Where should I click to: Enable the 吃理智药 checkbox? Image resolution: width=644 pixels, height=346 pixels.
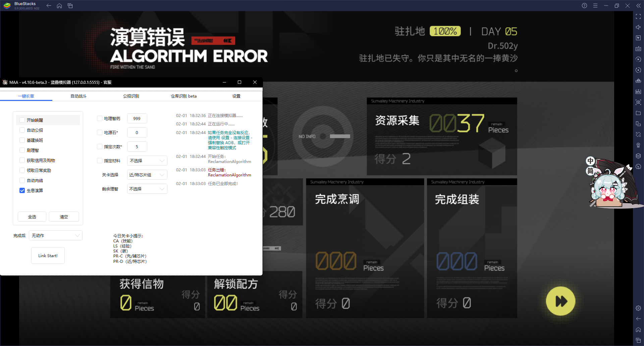click(100, 118)
